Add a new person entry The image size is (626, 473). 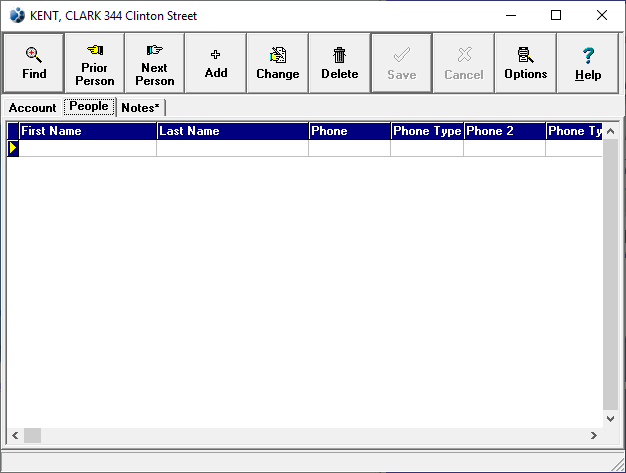(x=216, y=63)
